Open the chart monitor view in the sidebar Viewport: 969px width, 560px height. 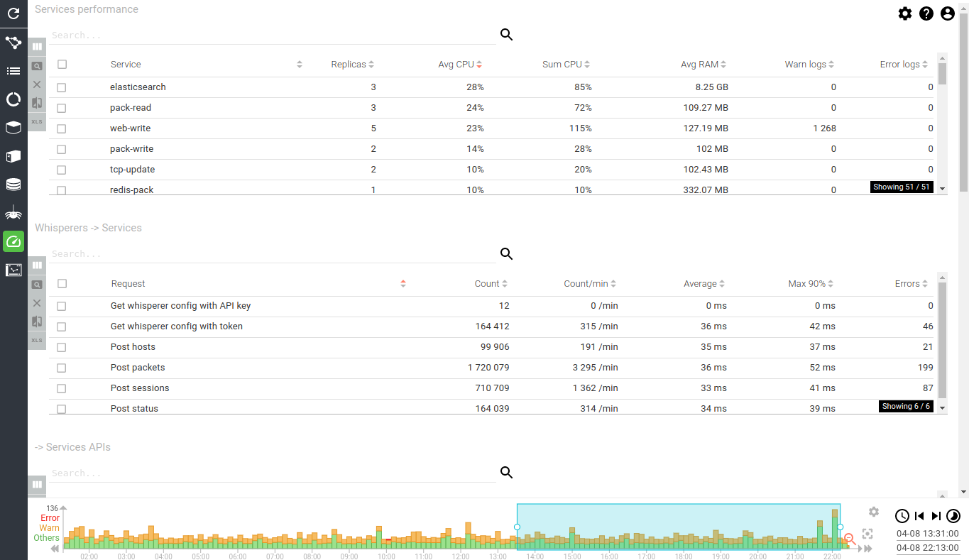13,270
